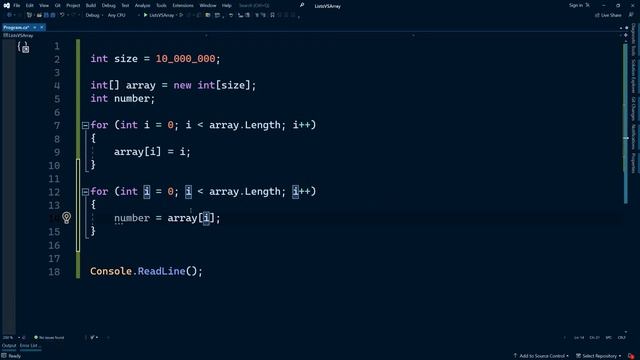Open the Notifications side tab
Viewport: 640px width, 360px height.
[x=633, y=137]
